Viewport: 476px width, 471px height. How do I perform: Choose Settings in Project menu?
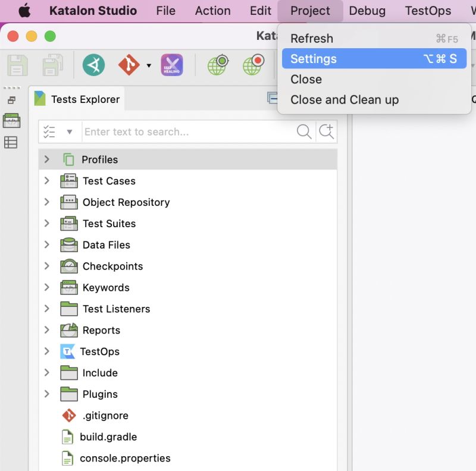[x=374, y=58]
